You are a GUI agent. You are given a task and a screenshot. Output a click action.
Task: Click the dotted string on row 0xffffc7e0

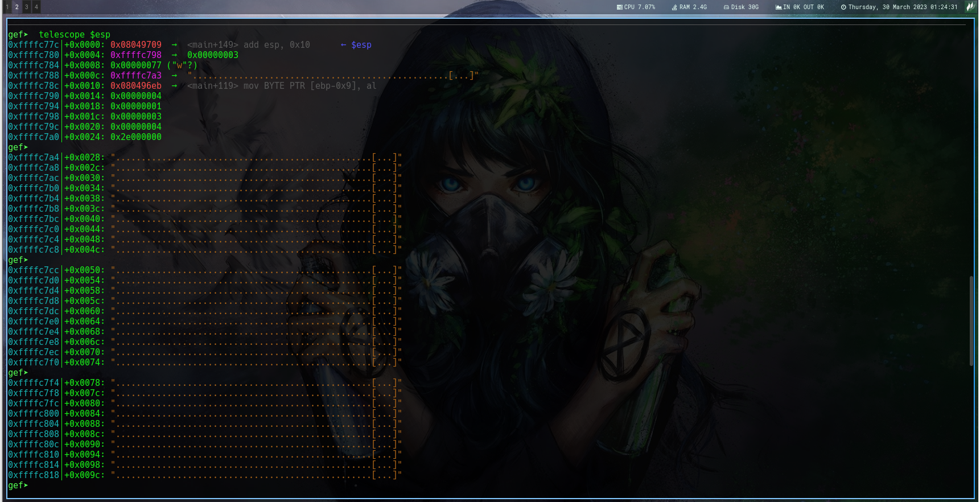[x=257, y=322]
